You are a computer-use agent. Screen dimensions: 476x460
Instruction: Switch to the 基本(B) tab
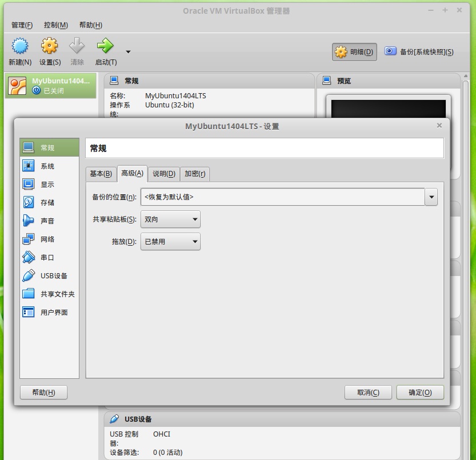(x=101, y=174)
